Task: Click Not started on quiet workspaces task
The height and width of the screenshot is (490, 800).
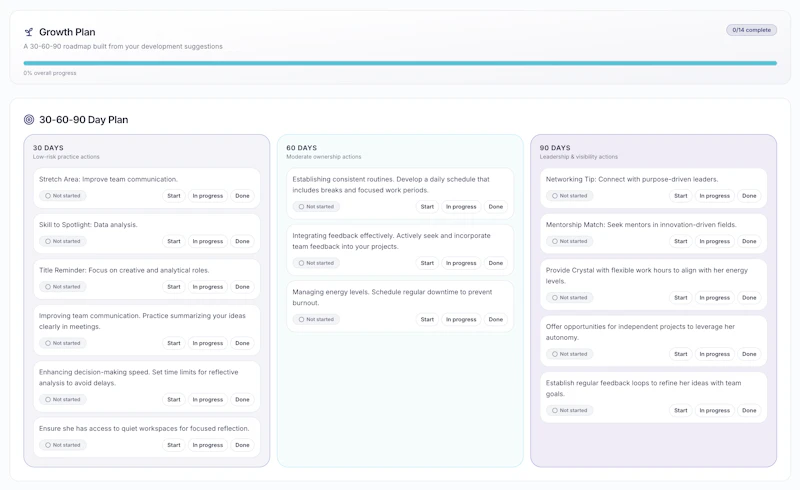Action: pyautogui.click(x=63, y=445)
